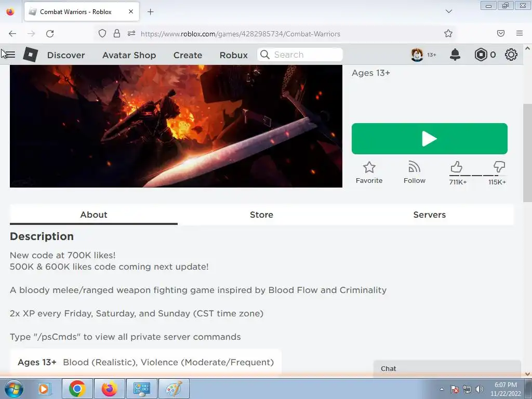This screenshot has height=399, width=532.
Task: Click the Combat Warriors game thumbnail
Action: (176, 126)
